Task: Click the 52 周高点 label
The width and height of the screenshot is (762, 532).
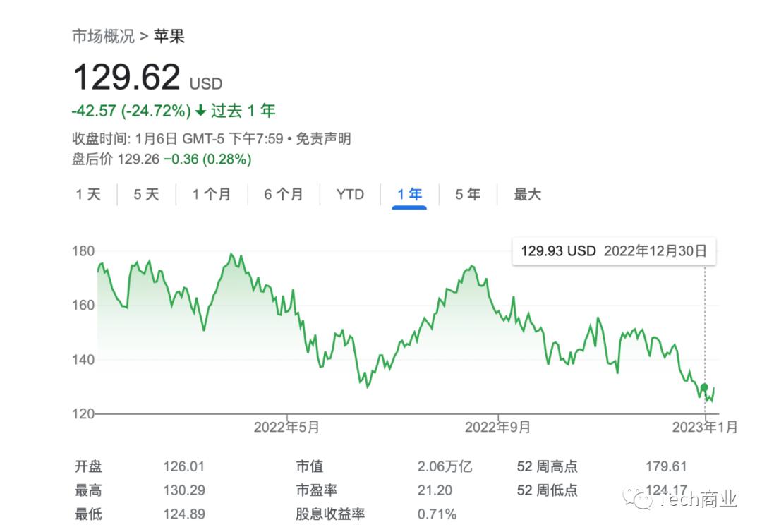Action: pos(548,466)
